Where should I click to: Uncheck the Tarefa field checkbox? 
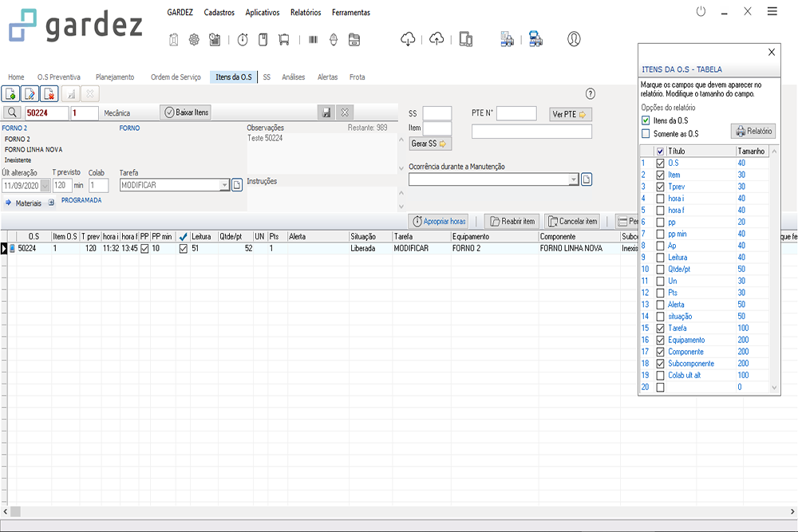[660, 328]
